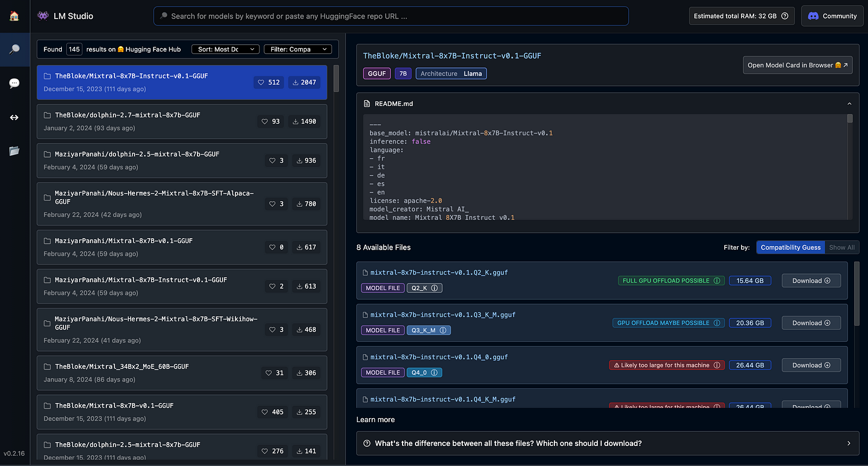
Task: Download mixtral Q2_K.gguf file
Action: (811, 280)
